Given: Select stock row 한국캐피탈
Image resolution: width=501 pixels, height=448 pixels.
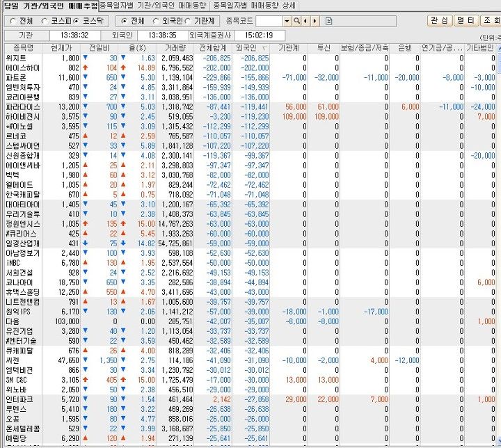Looking at the screenshot, I should (x=250, y=195).
